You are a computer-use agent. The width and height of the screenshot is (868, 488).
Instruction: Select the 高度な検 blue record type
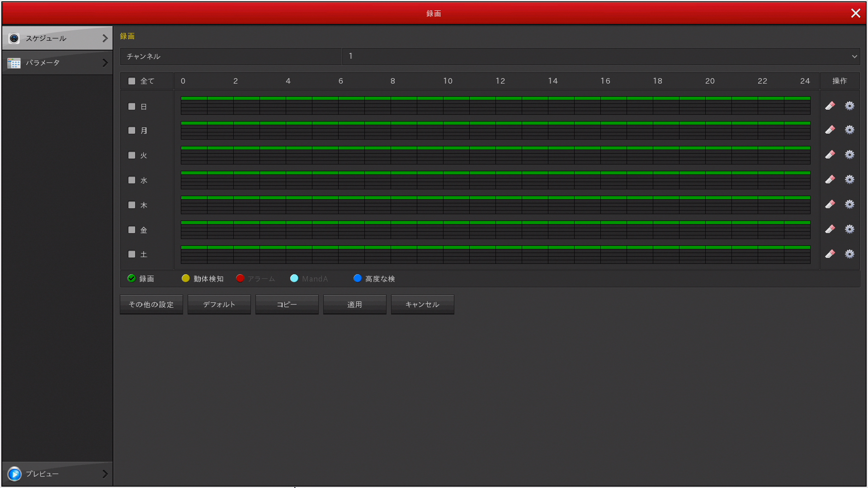click(x=358, y=278)
